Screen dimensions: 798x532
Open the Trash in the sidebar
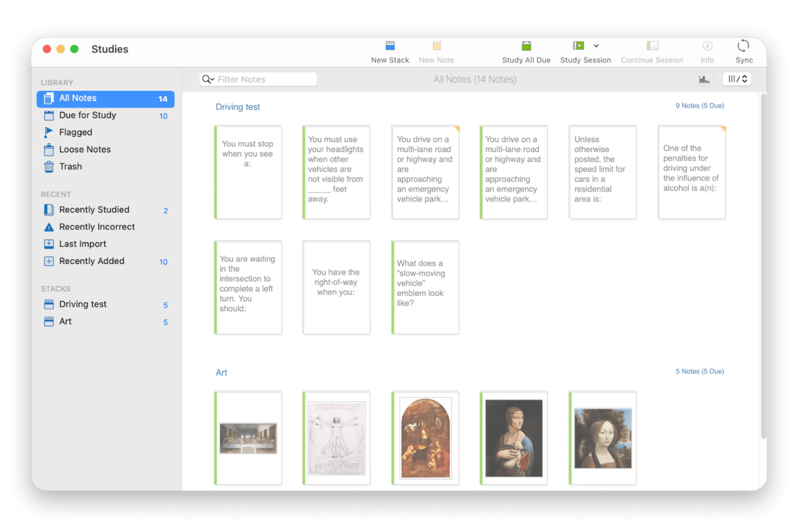[x=70, y=166]
